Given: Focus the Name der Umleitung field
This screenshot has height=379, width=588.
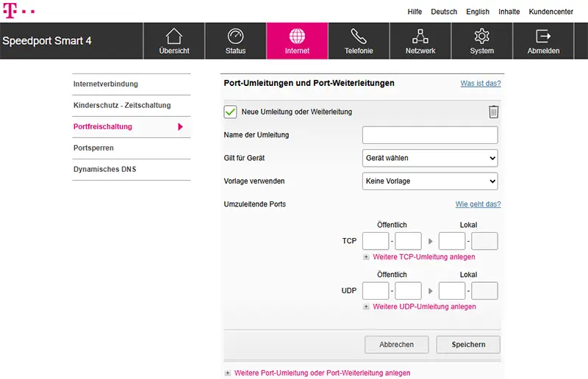Looking at the screenshot, I should pyautogui.click(x=430, y=135).
